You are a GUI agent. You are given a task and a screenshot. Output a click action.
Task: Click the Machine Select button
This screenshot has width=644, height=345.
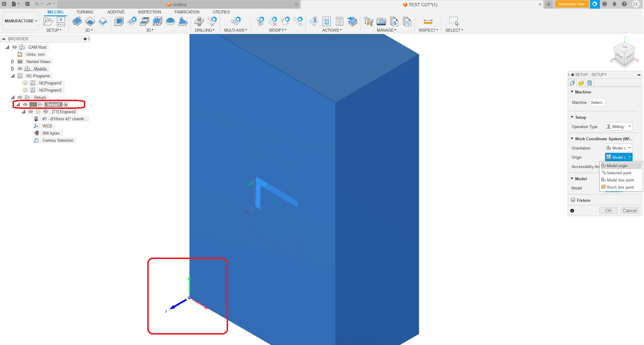click(597, 102)
